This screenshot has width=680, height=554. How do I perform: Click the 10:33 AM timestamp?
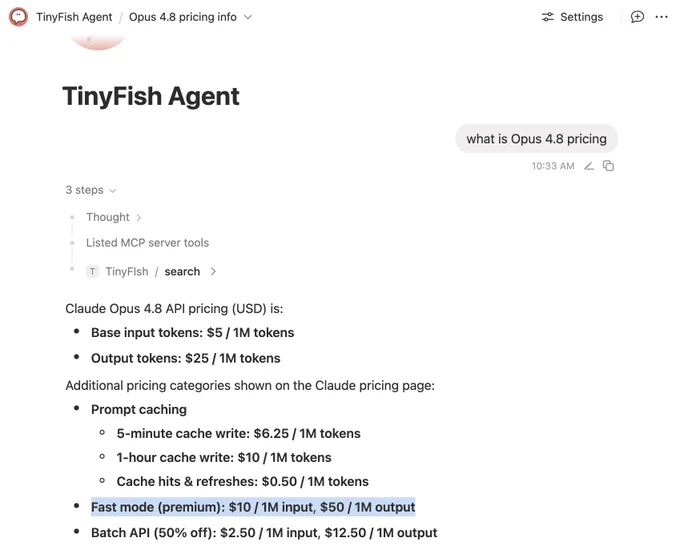tap(553, 166)
